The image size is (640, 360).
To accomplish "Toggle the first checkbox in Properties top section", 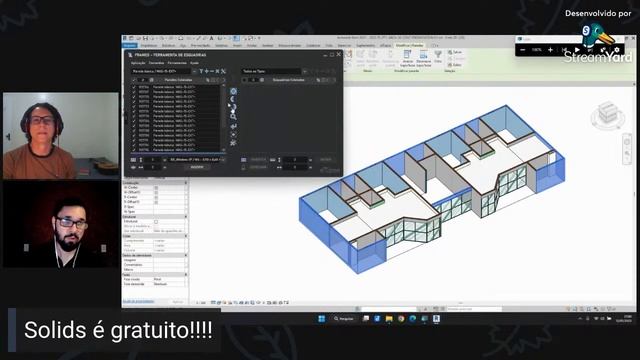I will click(x=156, y=188).
